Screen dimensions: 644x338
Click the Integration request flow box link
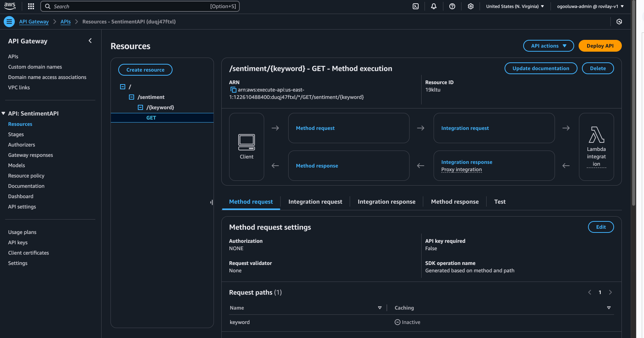(465, 128)
